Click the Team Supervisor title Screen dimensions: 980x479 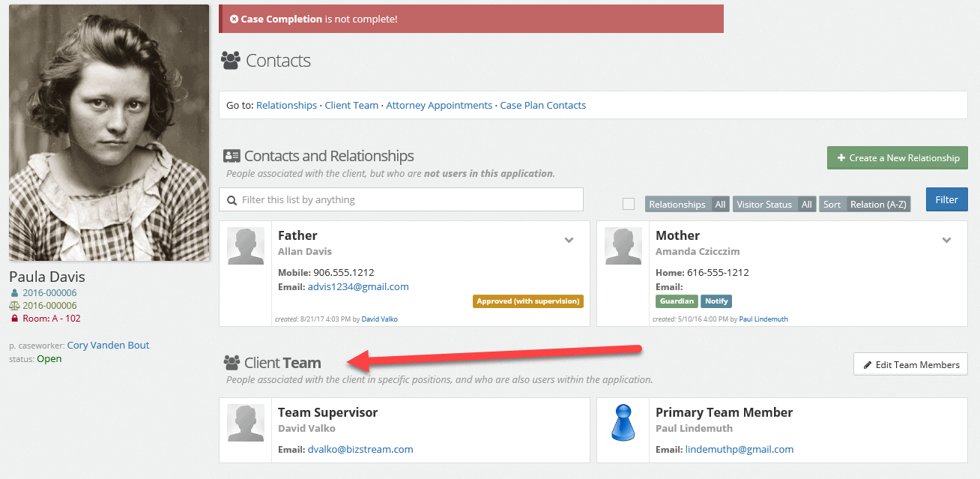coord(327,412)
